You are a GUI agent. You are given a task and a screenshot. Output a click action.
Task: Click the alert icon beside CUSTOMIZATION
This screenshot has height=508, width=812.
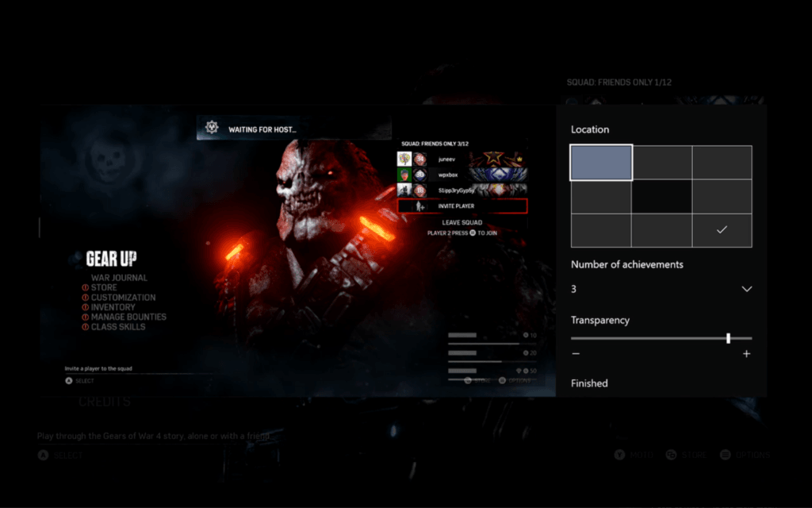click(85, 298)
